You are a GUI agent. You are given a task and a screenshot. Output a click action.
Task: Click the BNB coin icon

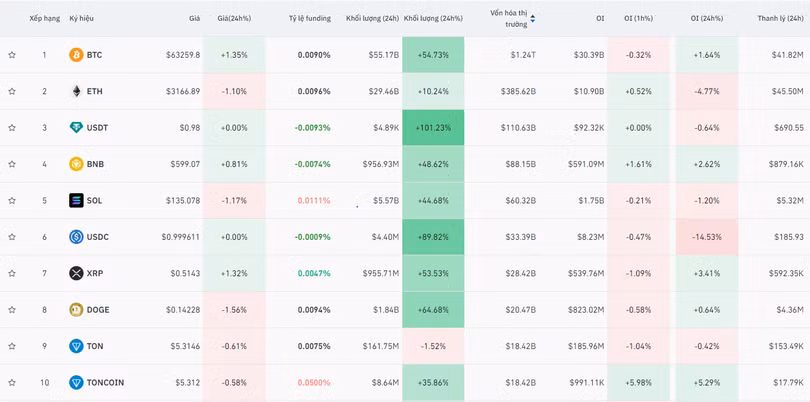(76, 164)
